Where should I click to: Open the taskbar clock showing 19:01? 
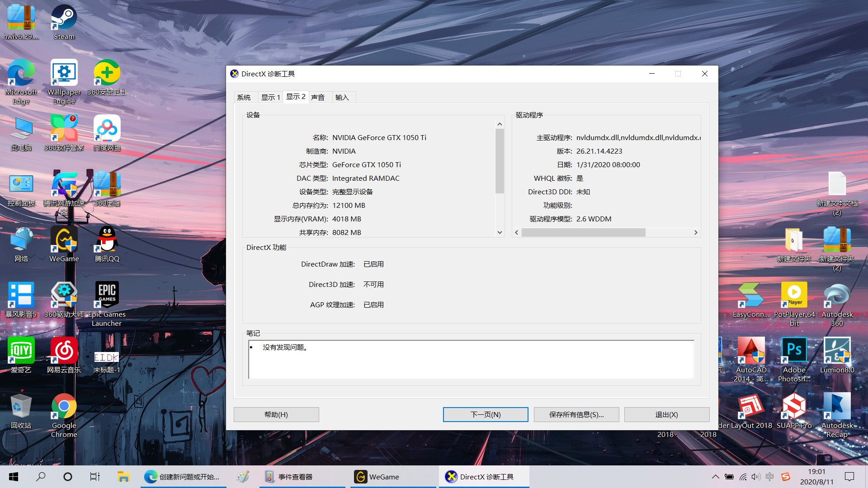tap(816, 477)
